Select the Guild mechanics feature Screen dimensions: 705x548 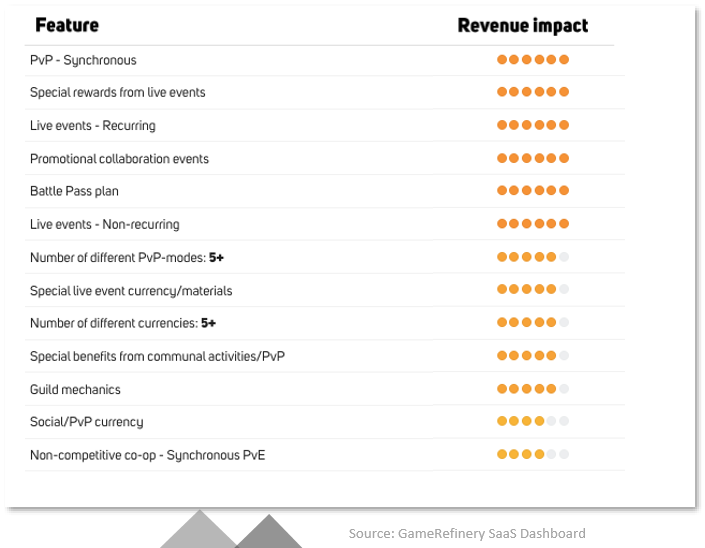pyautogui.click(x=75, y=389)
